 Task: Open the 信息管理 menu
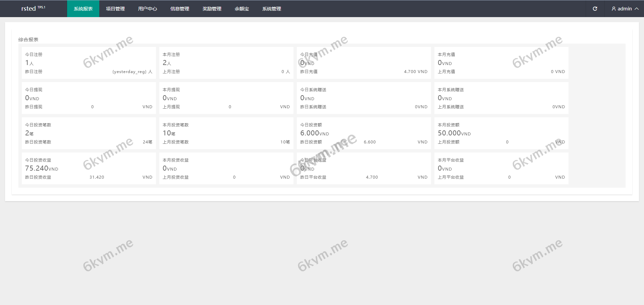point(180,9)
